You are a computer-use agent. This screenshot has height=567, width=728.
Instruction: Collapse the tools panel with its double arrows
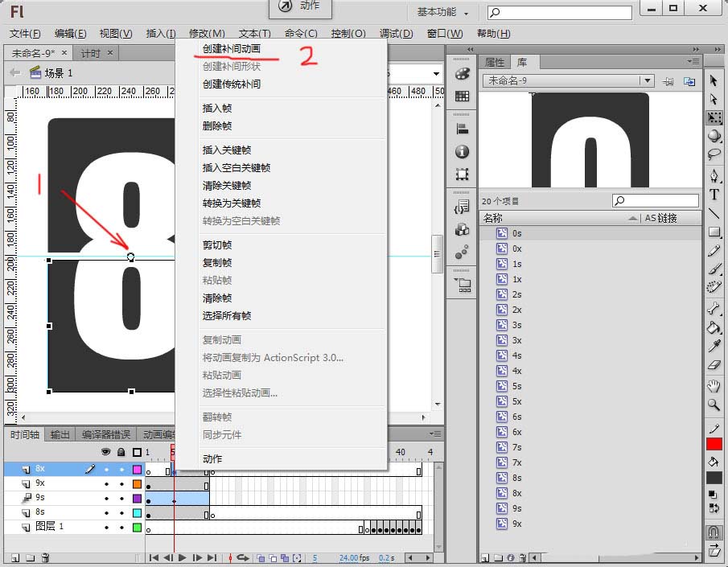[x=718, y=49]
